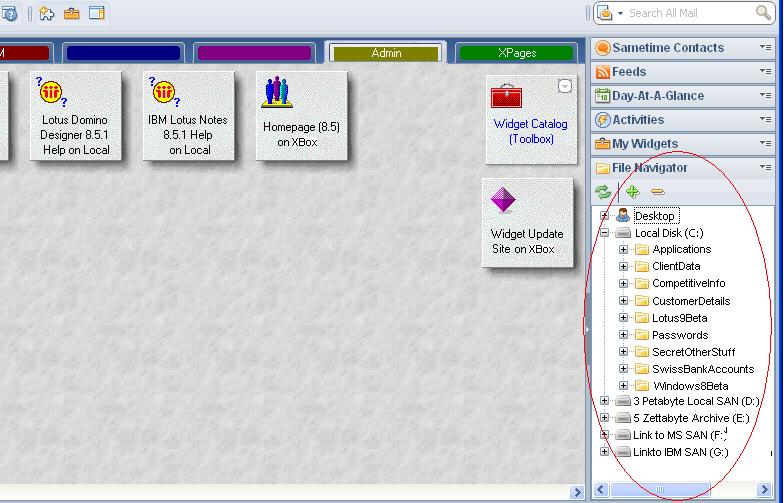Expand the Applications folder

[623, 249]
